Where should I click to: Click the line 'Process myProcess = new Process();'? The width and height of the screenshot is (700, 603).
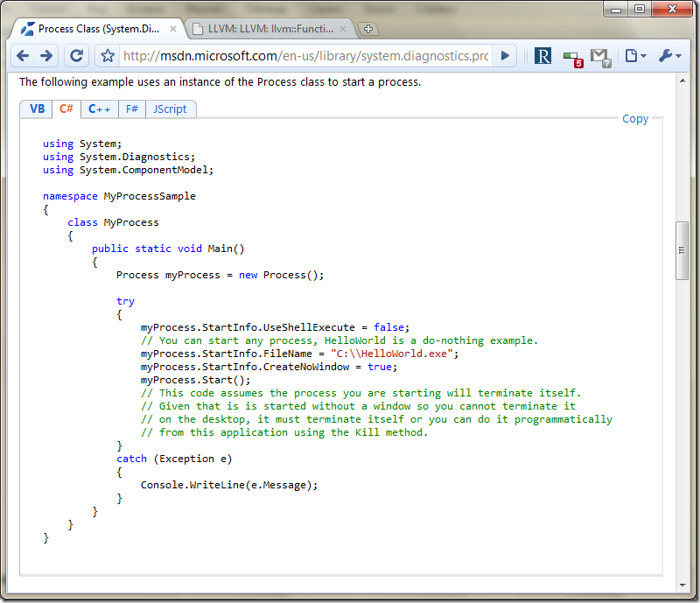220,275
